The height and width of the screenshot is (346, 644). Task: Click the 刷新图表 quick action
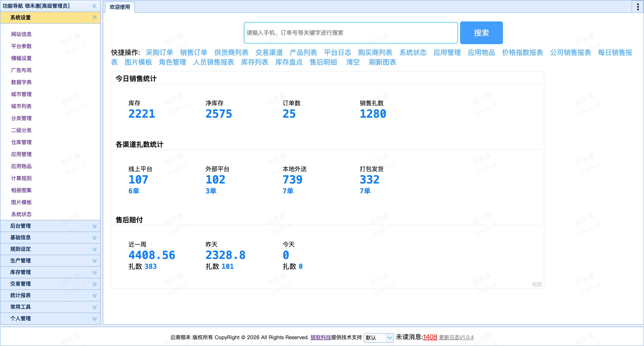382,62
